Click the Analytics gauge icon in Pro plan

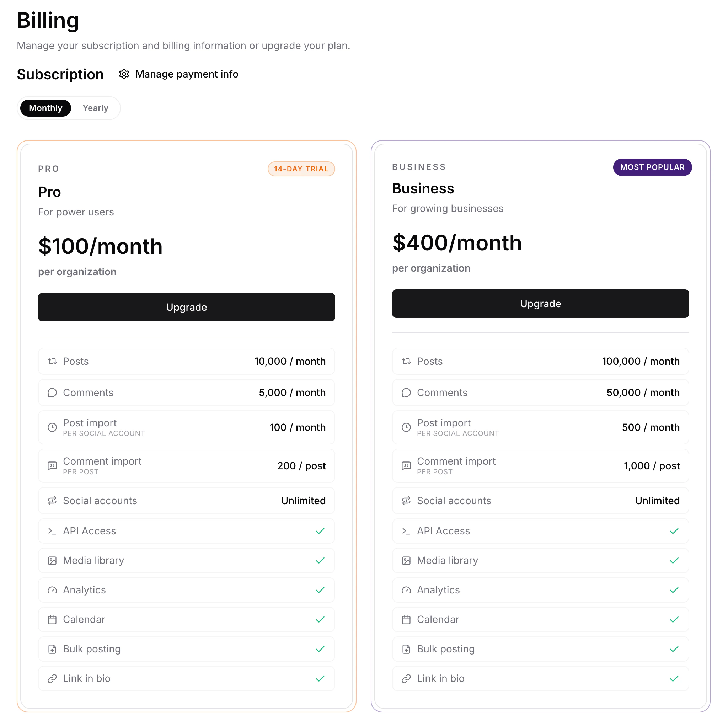click(52, 590)
